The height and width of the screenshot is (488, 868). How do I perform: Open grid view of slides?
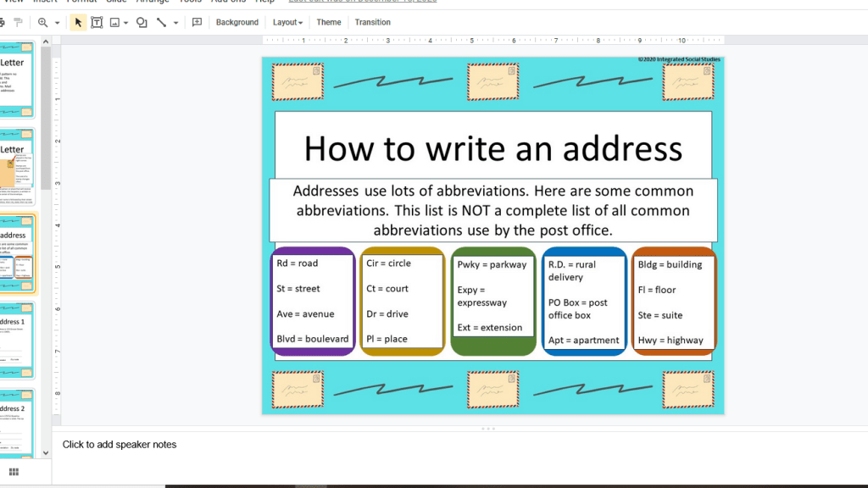click(x=14, y=472)
